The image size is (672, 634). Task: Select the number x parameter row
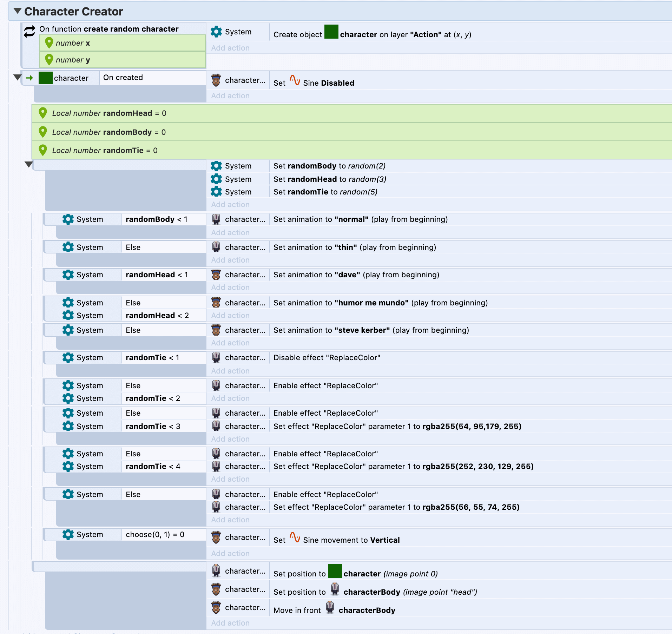pyautogui.click(x=122, y=43)
